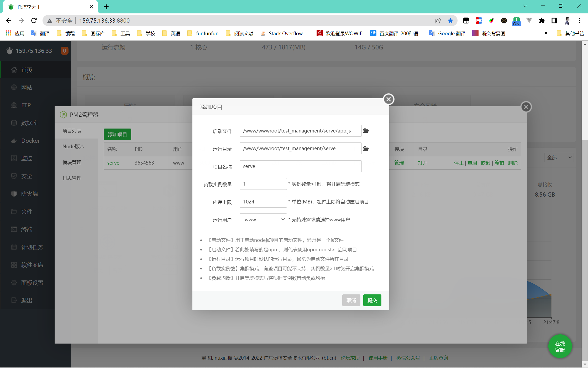Reload the page with refresh icon
588x368 pixels.
pyautogui.click(x=34, y=21)
